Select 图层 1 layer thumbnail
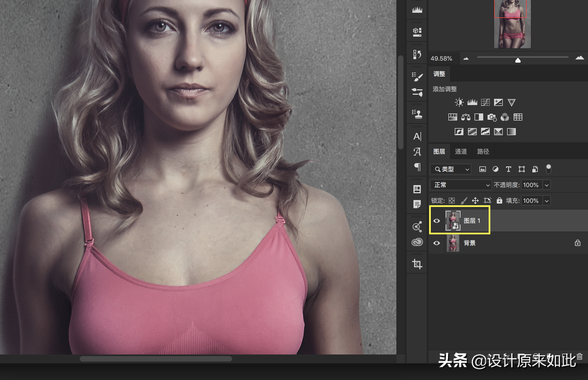 (453, 221)
